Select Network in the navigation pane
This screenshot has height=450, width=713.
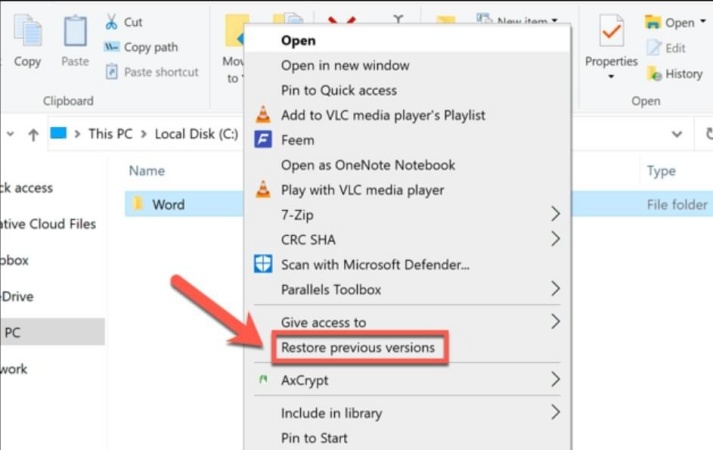click(14, 369)
